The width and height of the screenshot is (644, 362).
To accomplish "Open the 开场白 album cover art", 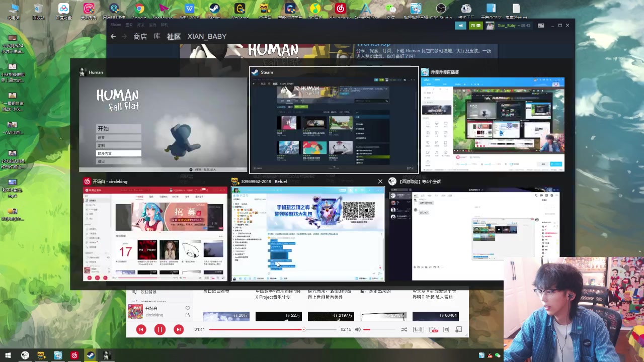I will [x=135, y=312].
